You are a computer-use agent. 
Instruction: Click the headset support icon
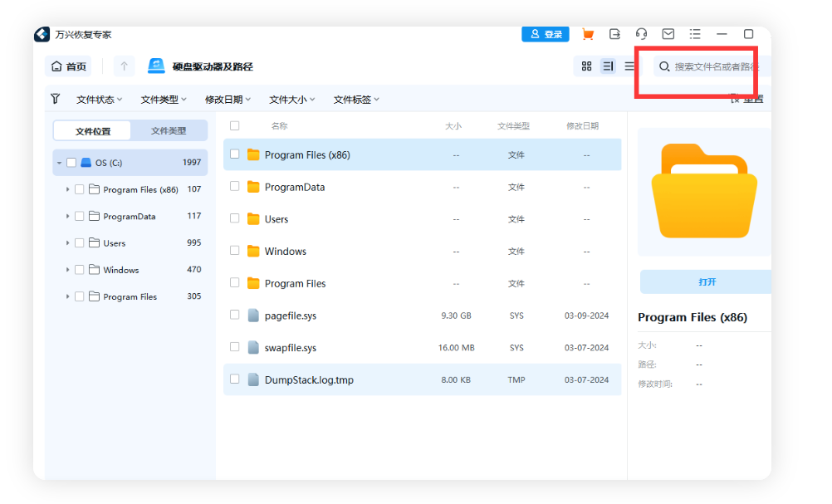point(641,34)
